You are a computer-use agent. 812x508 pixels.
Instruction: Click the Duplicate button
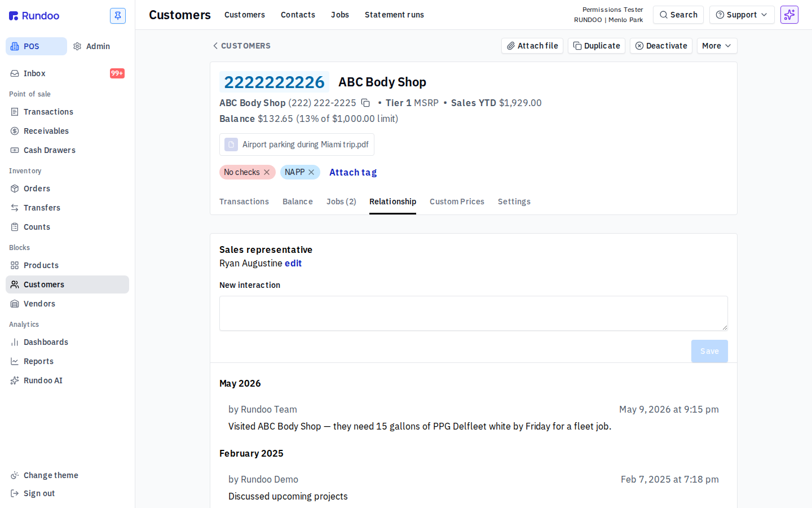pos(597,46)
